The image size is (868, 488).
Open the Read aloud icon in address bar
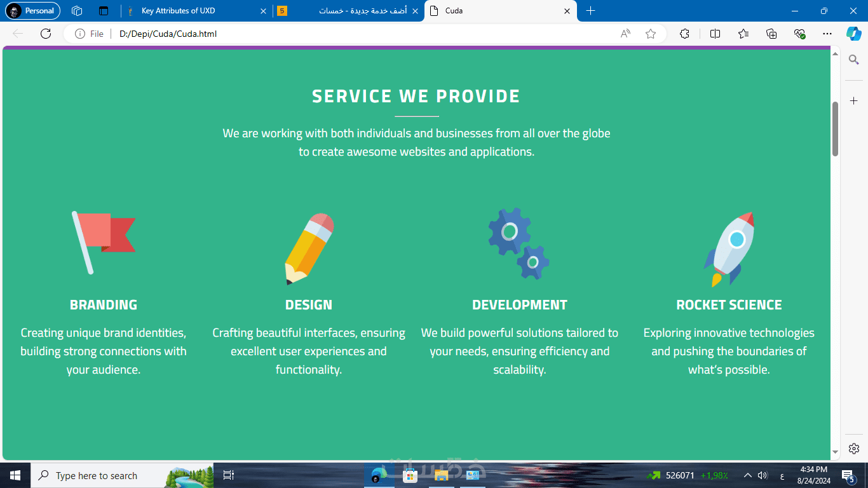click(x=625, y=34)
